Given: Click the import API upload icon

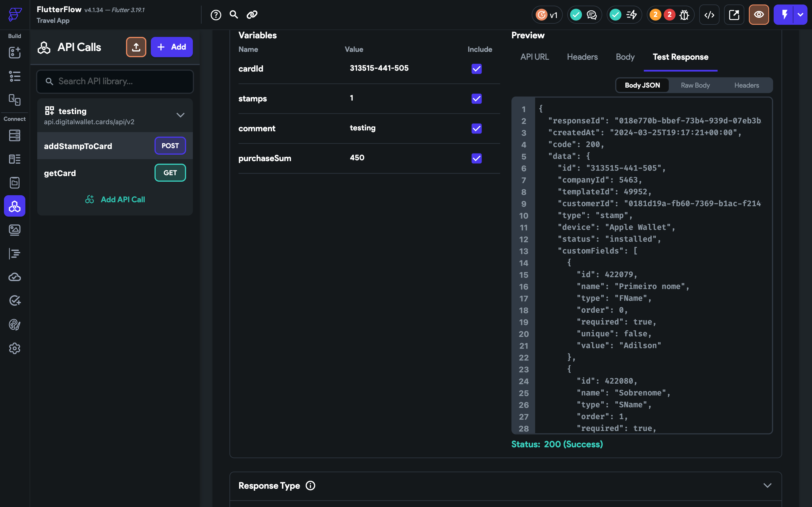Looking at the screenshot, I should click(x=136, y=47).
